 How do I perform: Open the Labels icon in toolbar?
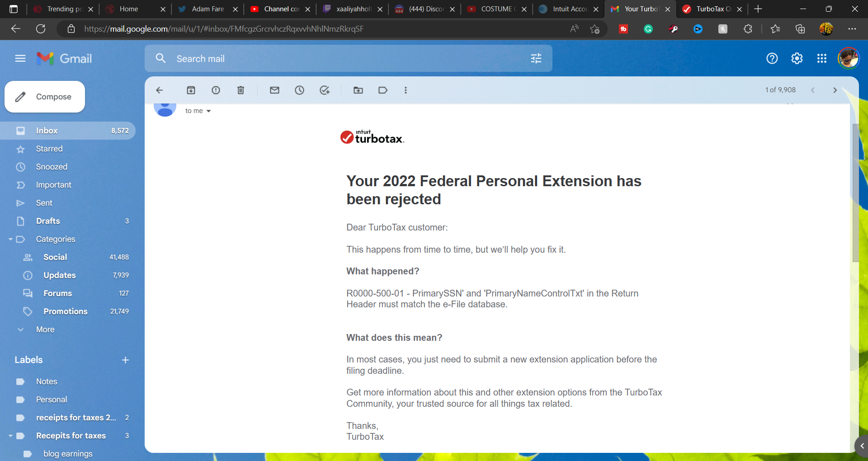[383, 90]
